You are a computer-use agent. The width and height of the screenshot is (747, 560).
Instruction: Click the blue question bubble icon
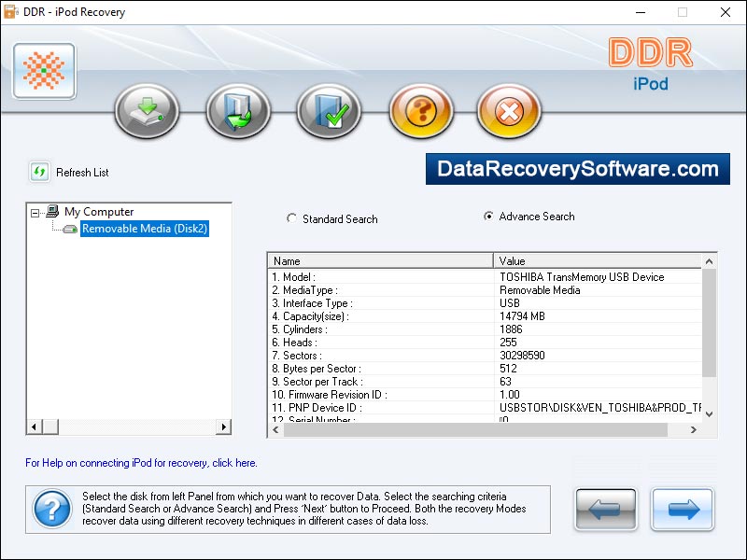pyautogui.click(x=51, y=510)
